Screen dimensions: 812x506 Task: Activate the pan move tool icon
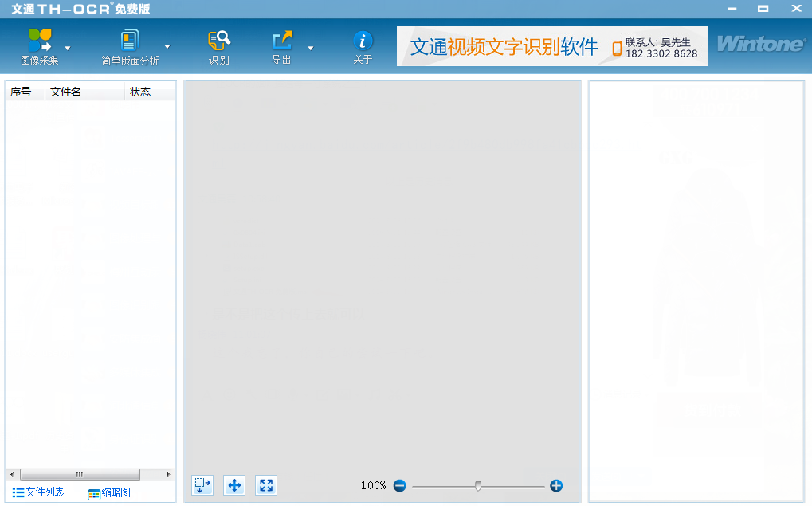click(x=234, y=485)
